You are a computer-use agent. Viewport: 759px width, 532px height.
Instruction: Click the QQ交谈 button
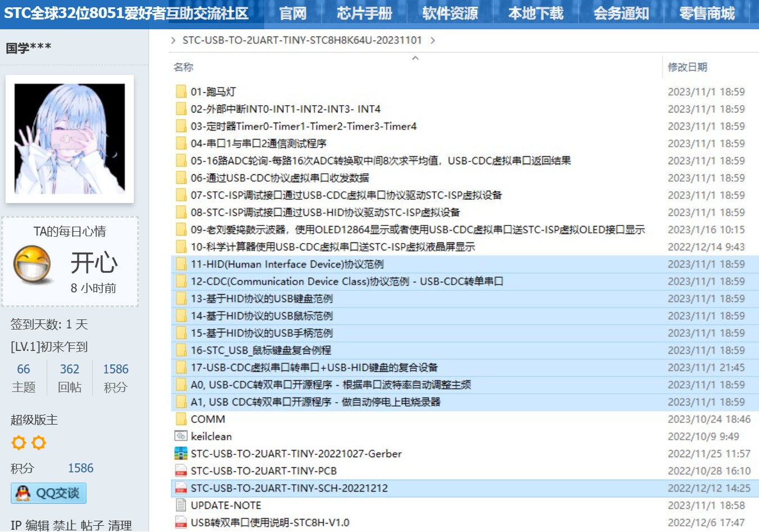point(48,493)
